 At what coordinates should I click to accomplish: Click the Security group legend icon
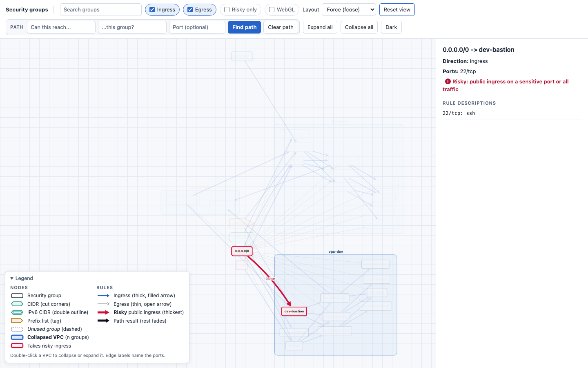(17, 296)
